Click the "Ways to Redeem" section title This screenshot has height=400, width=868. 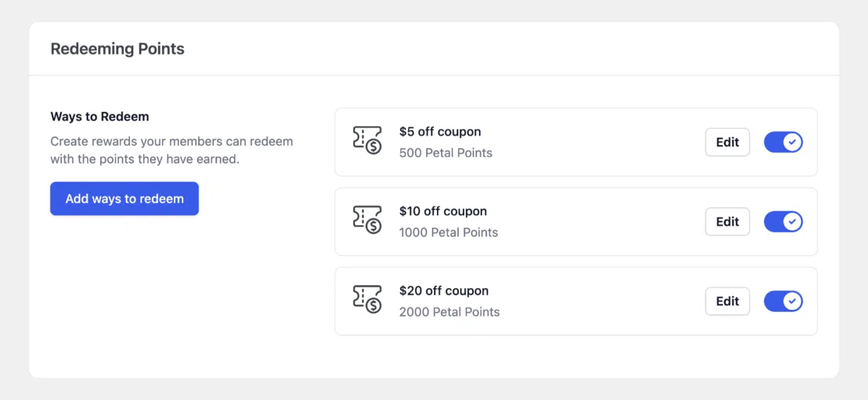coord(99,117)
